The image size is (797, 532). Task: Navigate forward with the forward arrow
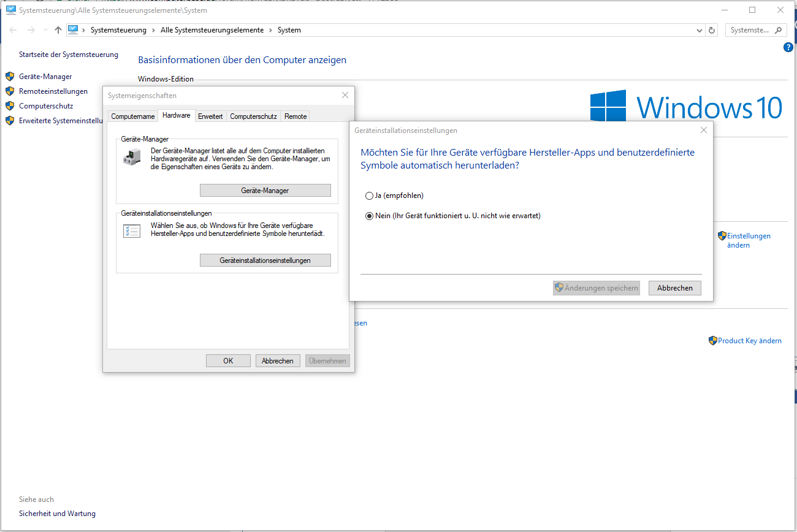tap(31, 30)
